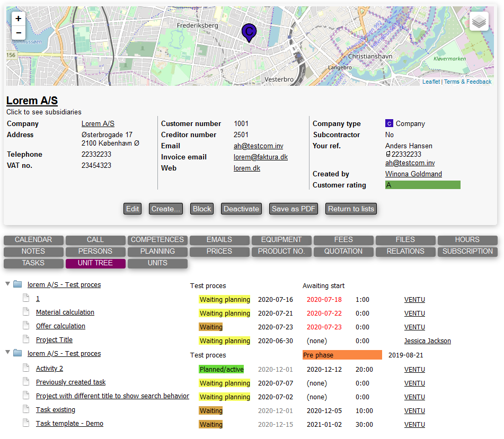Click the green Customer rating bar
504x439 pixels.
tap(422, 185)
